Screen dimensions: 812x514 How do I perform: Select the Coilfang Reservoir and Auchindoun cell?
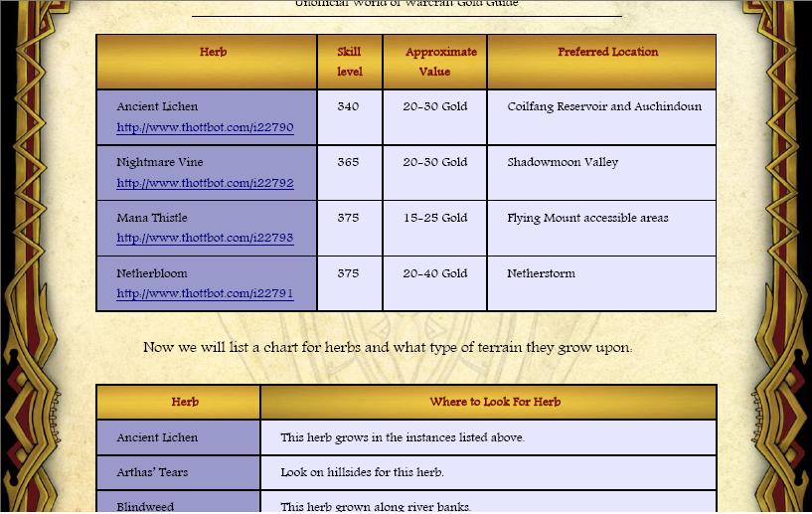point(604,107)
